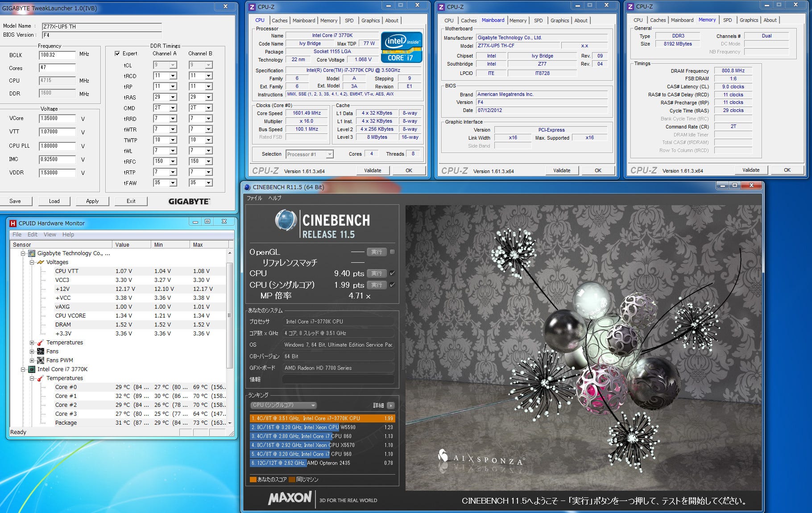This screenshot has height=513, width=812.
Task: Click the Gigabyte motherboard icon in sensor tree
Action: point(32,253)
